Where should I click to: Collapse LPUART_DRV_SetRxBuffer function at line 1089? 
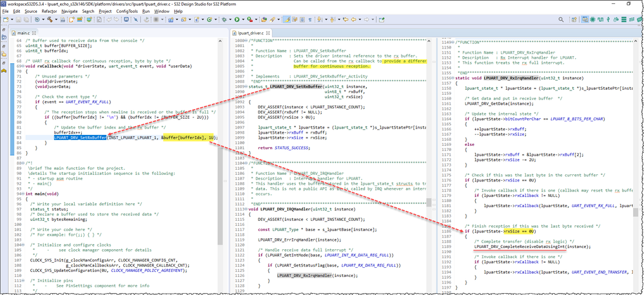coord(248,86)
